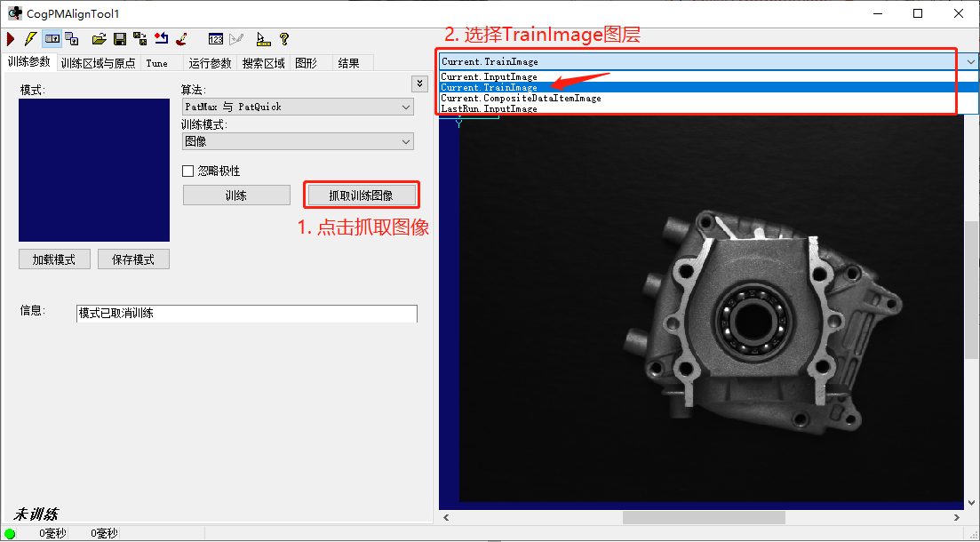
Task: Toggle the live display/electric monitor icon
Action: [x=53, y=38]
